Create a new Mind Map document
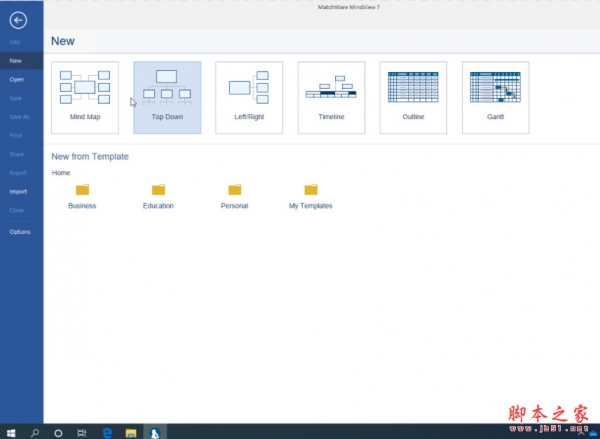The height and width of the screenshot is (439, 600). pyautogui.click(x=85, y=98)
